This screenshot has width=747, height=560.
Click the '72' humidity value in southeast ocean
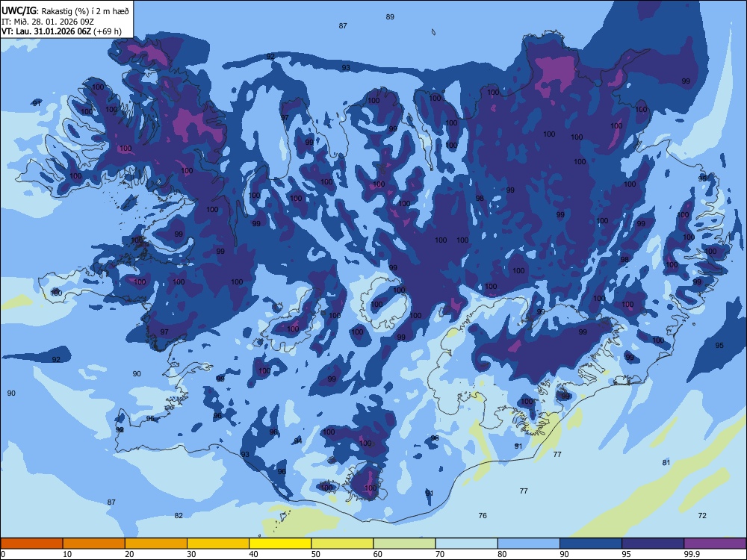click(702, 515)
